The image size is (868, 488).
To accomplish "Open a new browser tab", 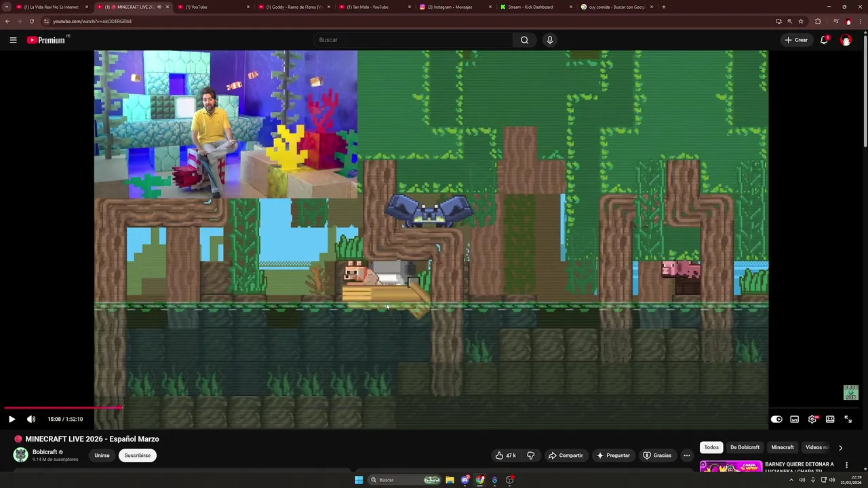I will pos(663,7).
